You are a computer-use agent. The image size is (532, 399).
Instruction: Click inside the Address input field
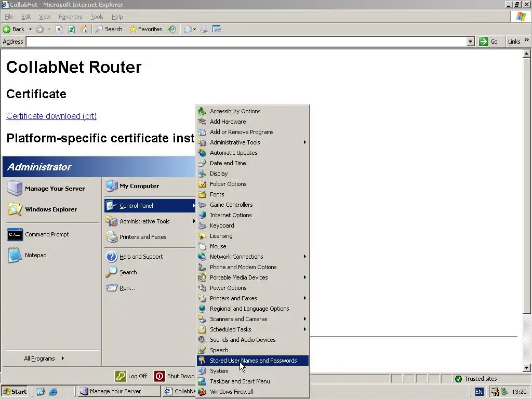coord(246,42)
